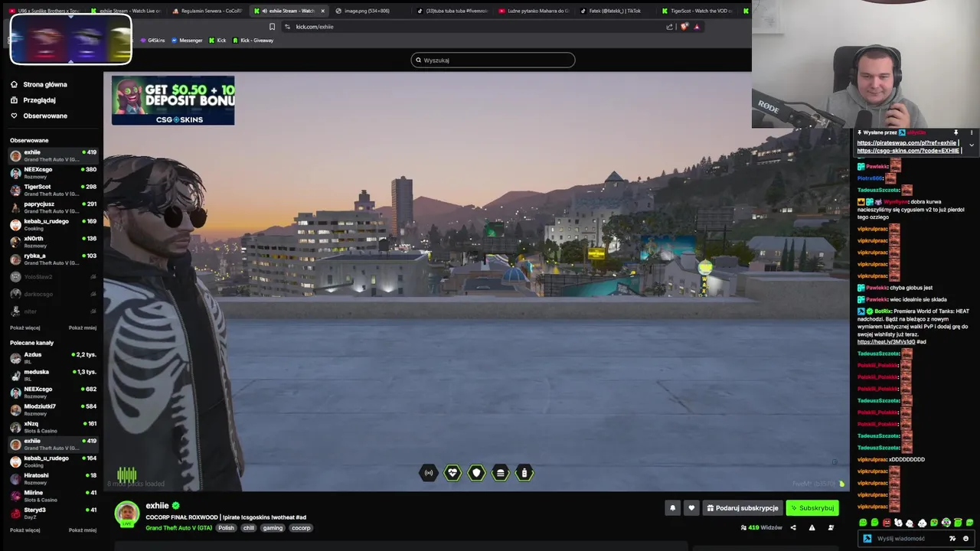
Task: Open the emoji picker smiley in chat box
Action: click(965, 538)
